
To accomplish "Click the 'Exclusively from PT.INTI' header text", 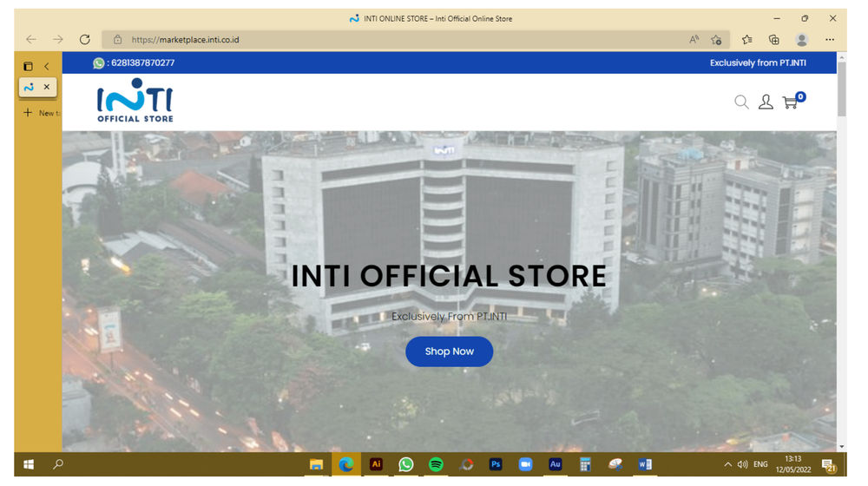I will pos(758,63).
